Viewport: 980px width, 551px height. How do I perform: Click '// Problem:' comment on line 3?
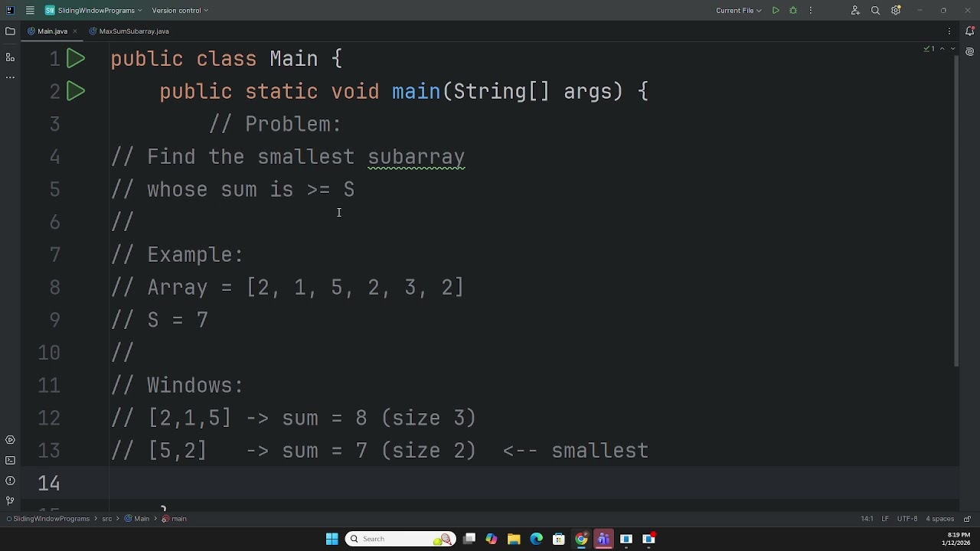pos(275,124)
